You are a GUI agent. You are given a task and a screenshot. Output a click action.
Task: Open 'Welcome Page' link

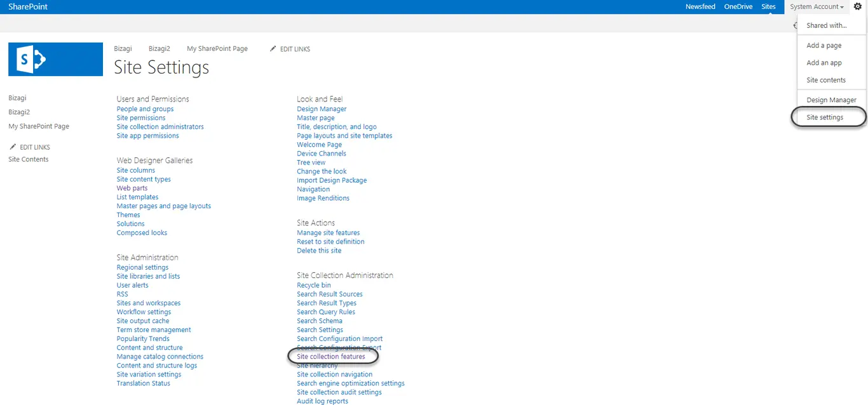pyautogui.click(x=319, y=145)
